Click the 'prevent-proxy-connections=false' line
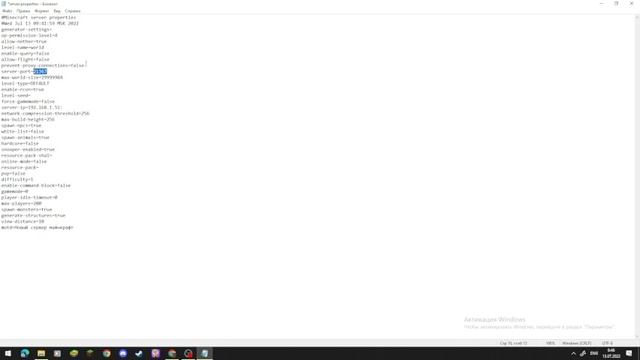 43,65
